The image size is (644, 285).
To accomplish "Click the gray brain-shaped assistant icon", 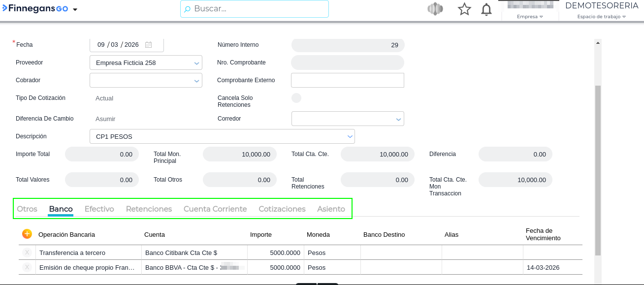I will tap(435, 9).
